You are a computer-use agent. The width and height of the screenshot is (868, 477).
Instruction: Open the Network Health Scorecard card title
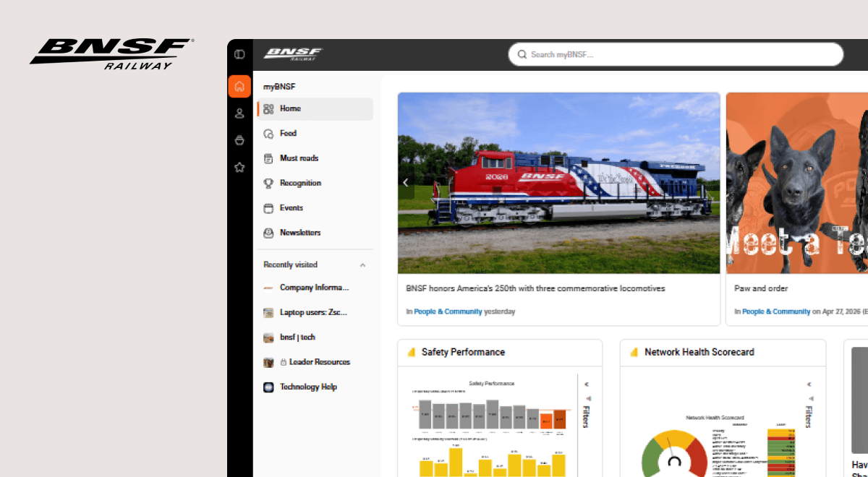(699, 353)
